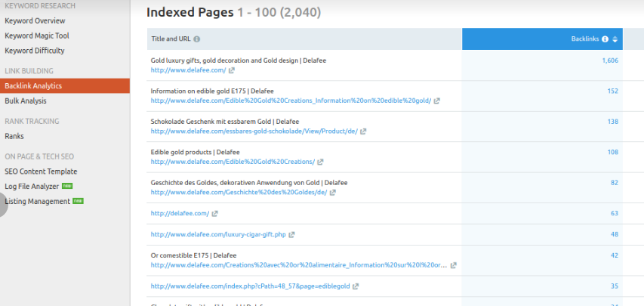The width and height of the screenshot is (644, 306).
Task: Go to Keyword Difficulty
Action: pos(35,51)
